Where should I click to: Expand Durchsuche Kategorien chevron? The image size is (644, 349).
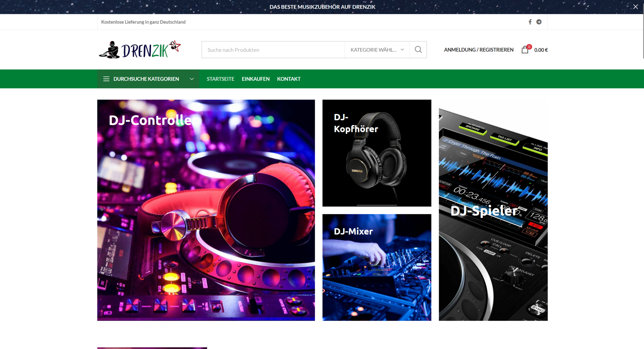coord(192,79)
